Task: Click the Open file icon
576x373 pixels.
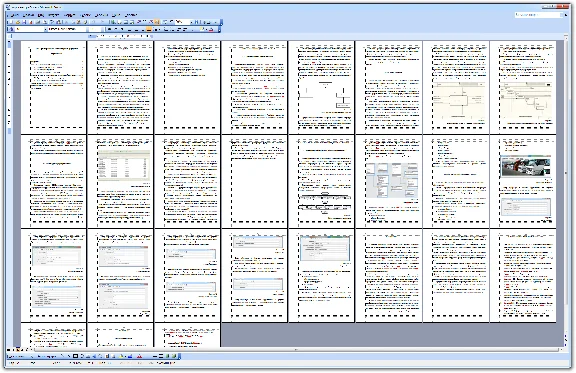Action: (x=18, y=22)
